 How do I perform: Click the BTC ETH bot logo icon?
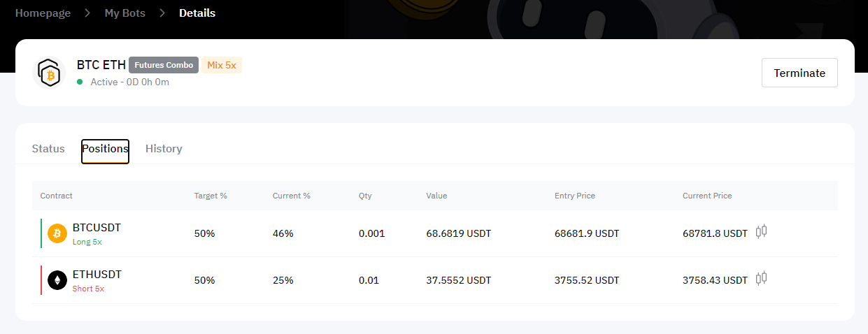pos(48,73)
